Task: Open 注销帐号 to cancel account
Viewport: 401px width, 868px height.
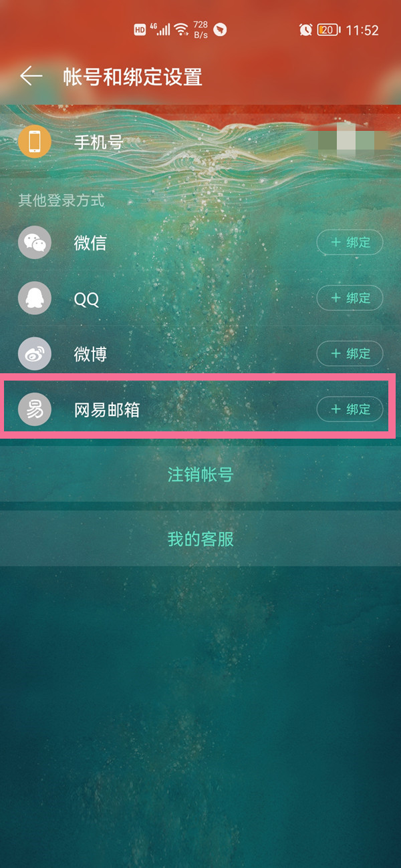Action: click(200, 475)
